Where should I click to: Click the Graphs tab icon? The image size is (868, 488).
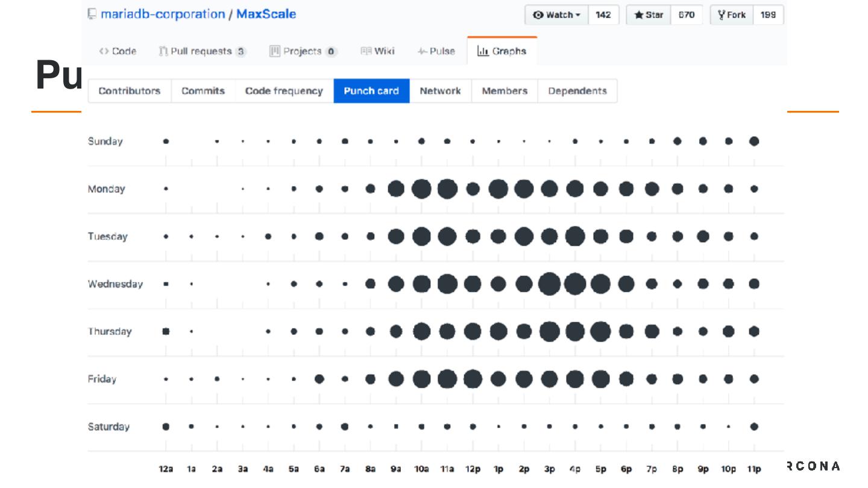(x=483, y=51)
